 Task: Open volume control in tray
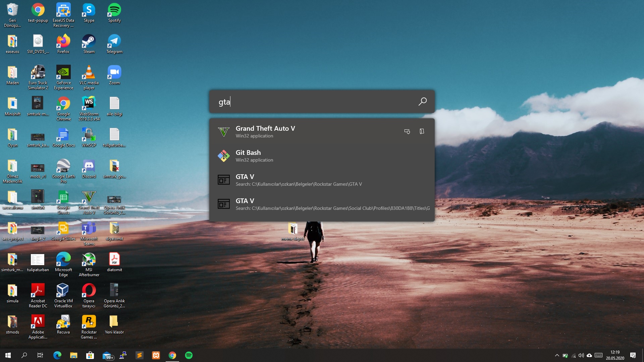[581, 355]
